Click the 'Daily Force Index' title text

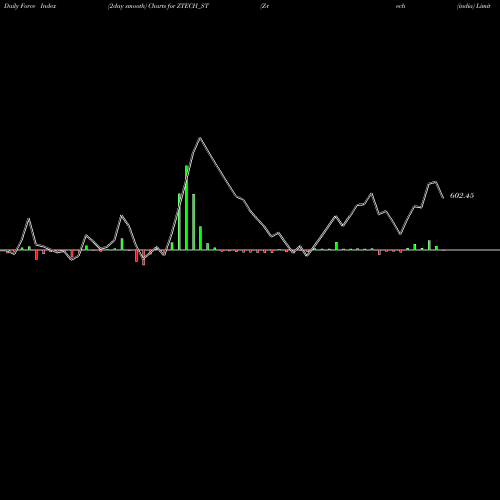[x=30, y=6]
